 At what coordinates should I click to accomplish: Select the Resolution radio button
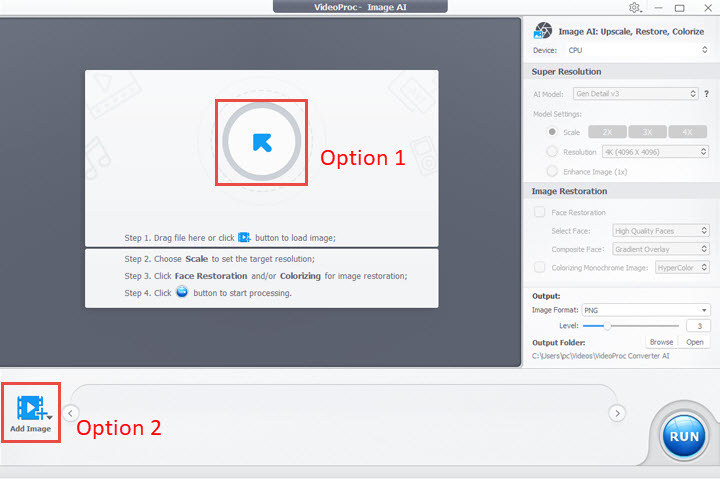click(552, 152)
